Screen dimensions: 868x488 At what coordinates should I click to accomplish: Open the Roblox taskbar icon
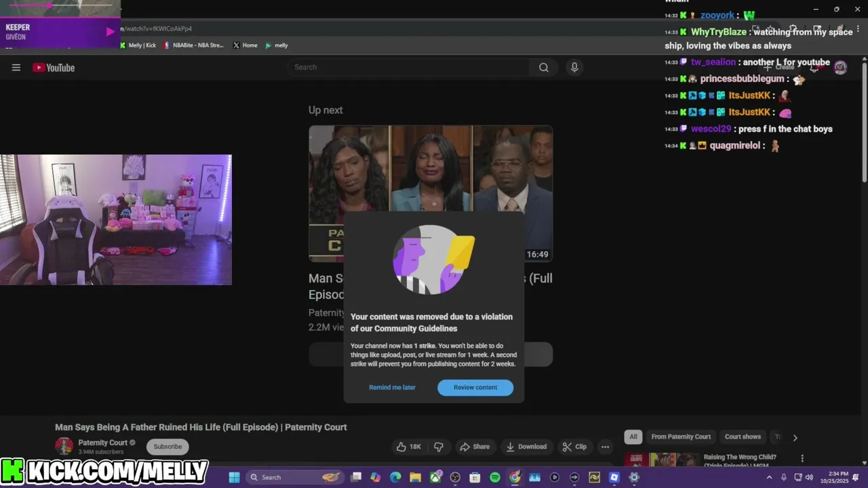tap(614, 477)
